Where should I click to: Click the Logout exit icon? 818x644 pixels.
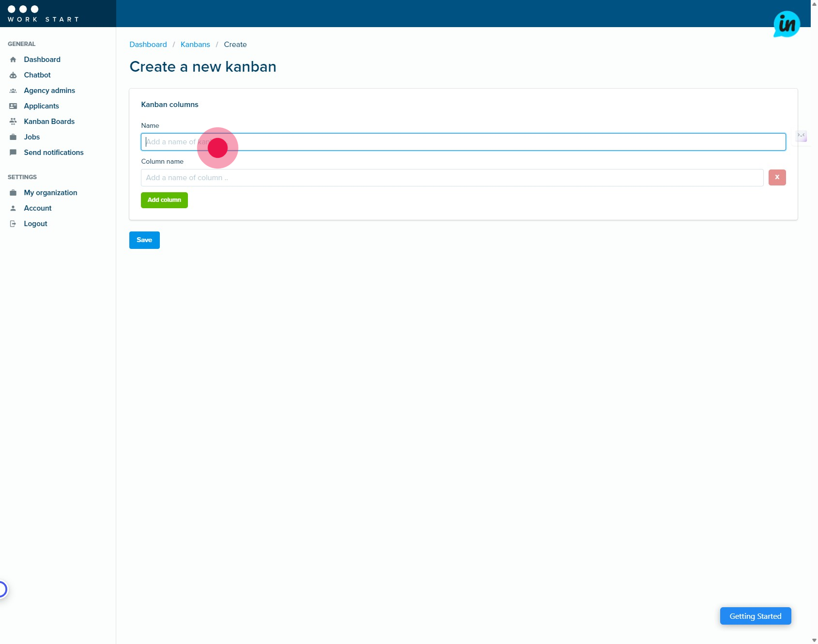[13, 224]
